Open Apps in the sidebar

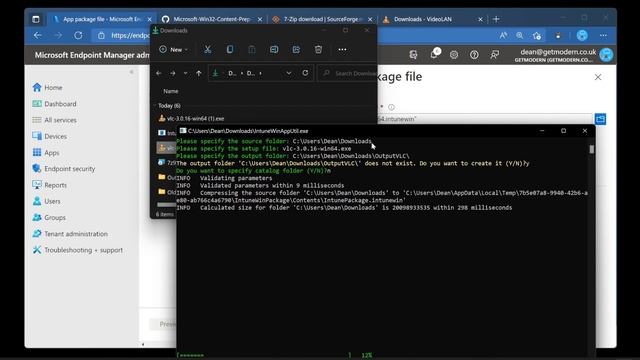46,153
